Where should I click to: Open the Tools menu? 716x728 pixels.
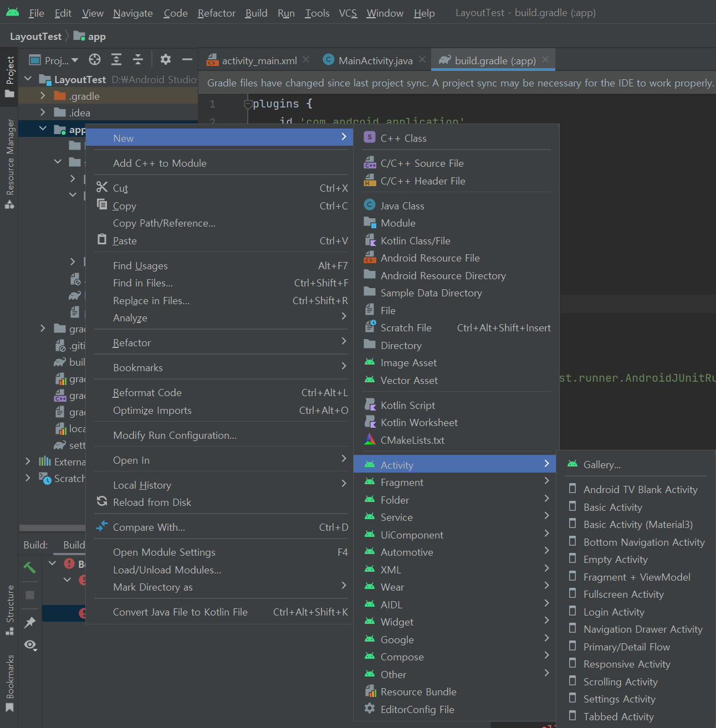317,13
